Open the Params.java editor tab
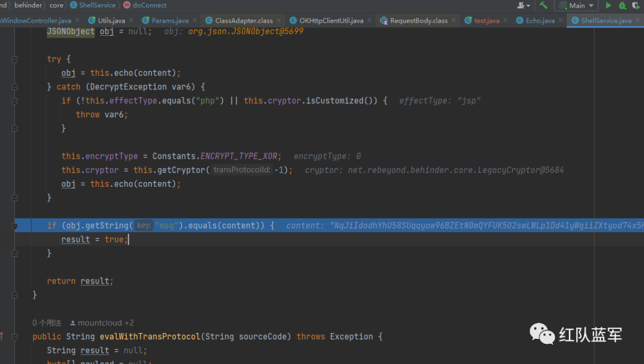Viewport: 644px width, 364px height. [169, 20]
